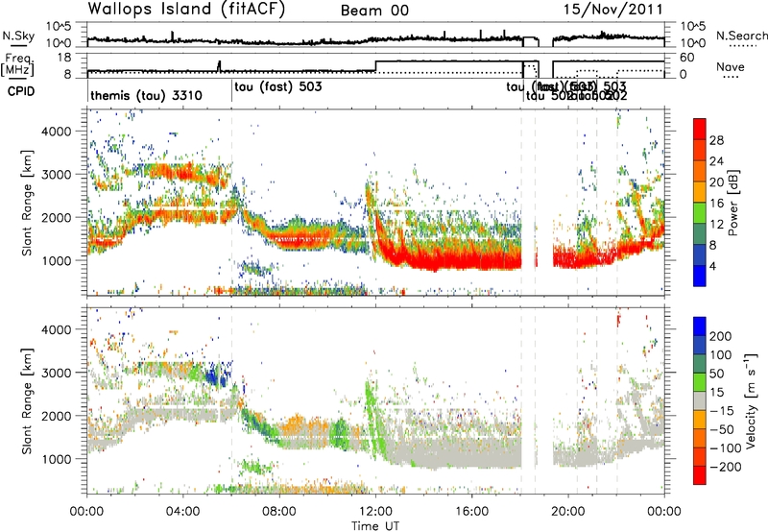Click the '-100' label on Velocity color bar

click(x=726, y=447)
